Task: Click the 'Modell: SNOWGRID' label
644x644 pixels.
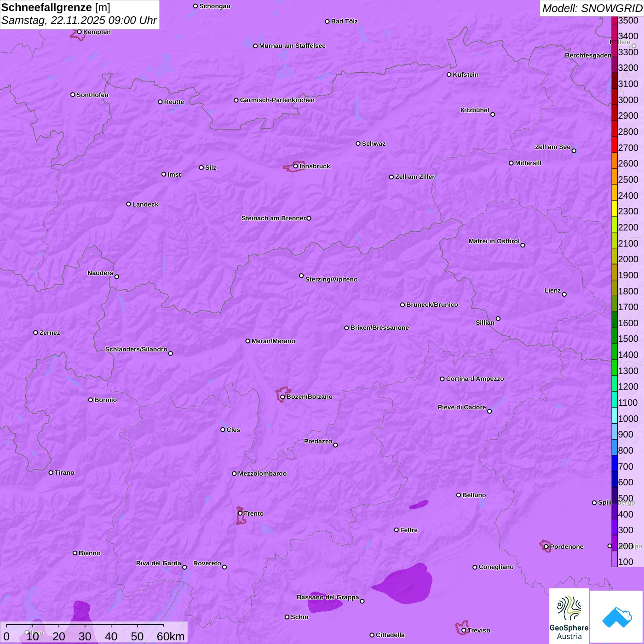Action: coord(592,8)
